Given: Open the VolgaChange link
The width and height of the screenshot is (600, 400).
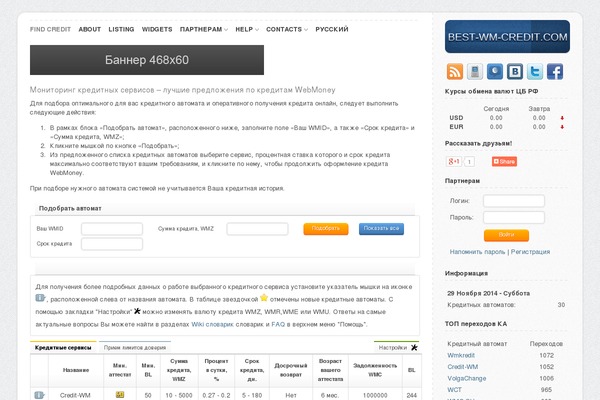Looking at the screenshot, I should [x=466, y=378].
